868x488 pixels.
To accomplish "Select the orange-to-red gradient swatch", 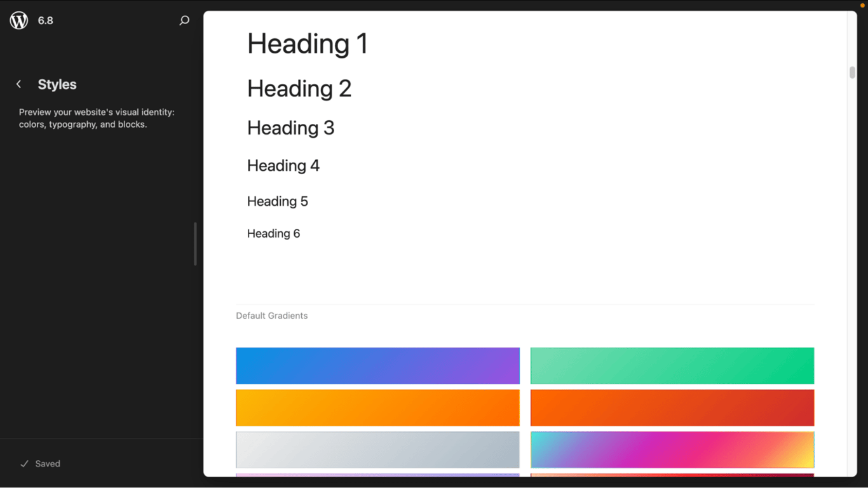I will coord(672,407).
